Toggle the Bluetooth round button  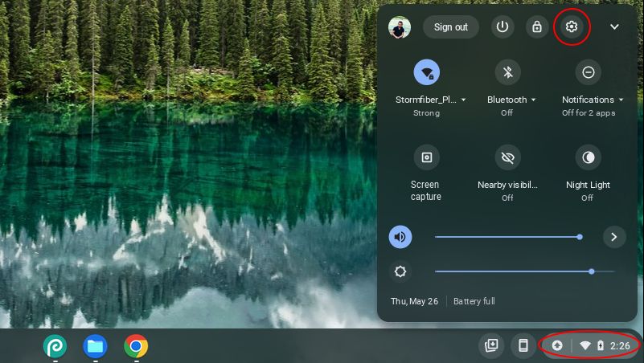point(507,72)
